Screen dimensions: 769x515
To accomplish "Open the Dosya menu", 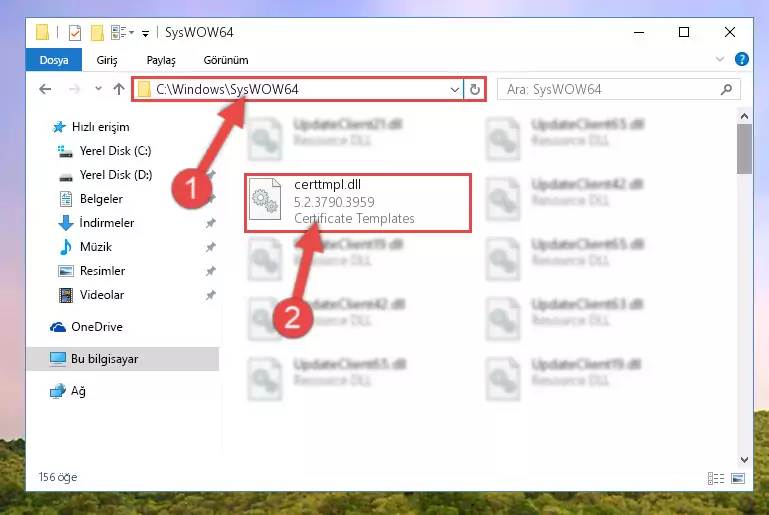I will [54, 60].
